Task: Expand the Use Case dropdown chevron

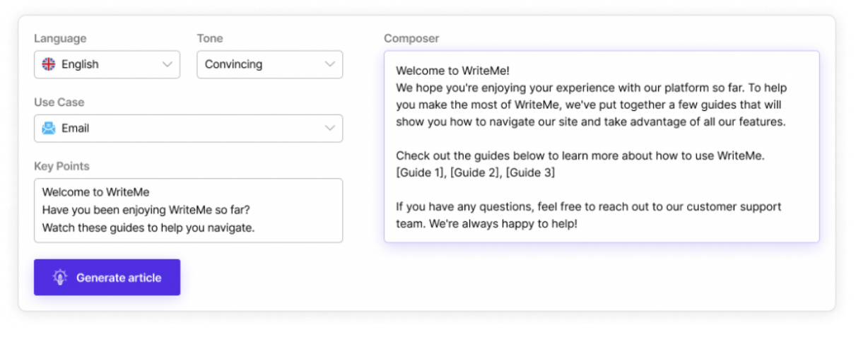Action: [x=330, y=129]
